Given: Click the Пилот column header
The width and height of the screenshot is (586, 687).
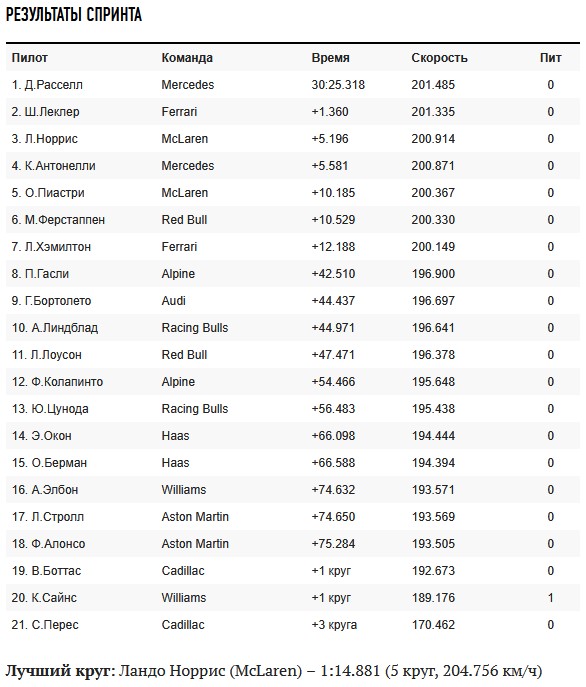Looking at the screenshot, I should [29, 58].
